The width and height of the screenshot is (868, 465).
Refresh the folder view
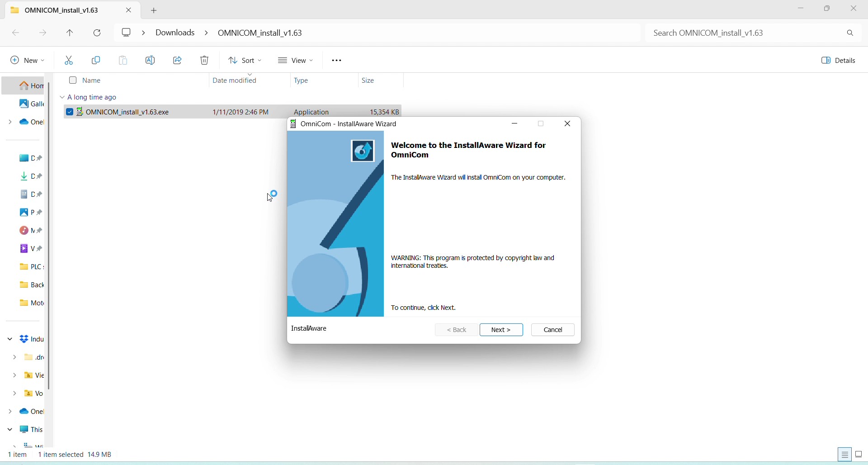click(x=98, y=33)
